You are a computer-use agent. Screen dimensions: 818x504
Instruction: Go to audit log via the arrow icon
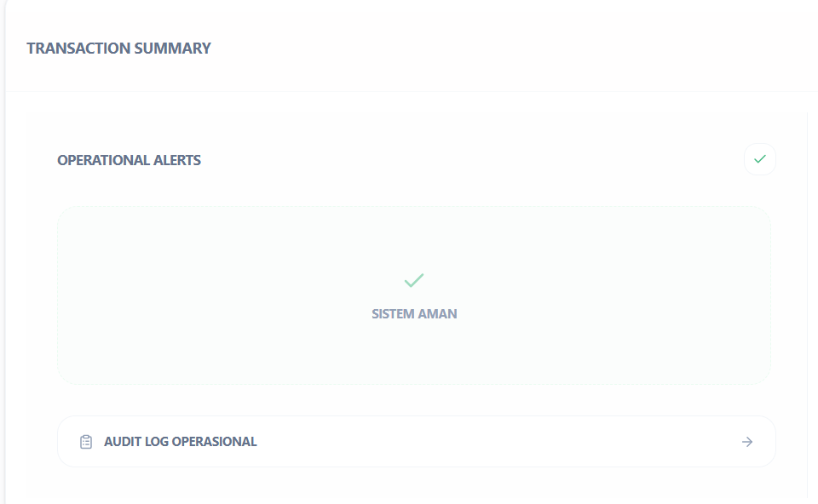(x=747, y=442)
